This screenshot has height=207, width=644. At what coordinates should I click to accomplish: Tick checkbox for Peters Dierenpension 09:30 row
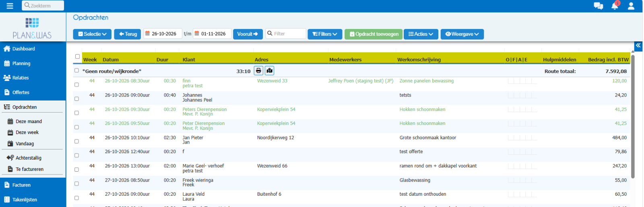click(76, 113)
